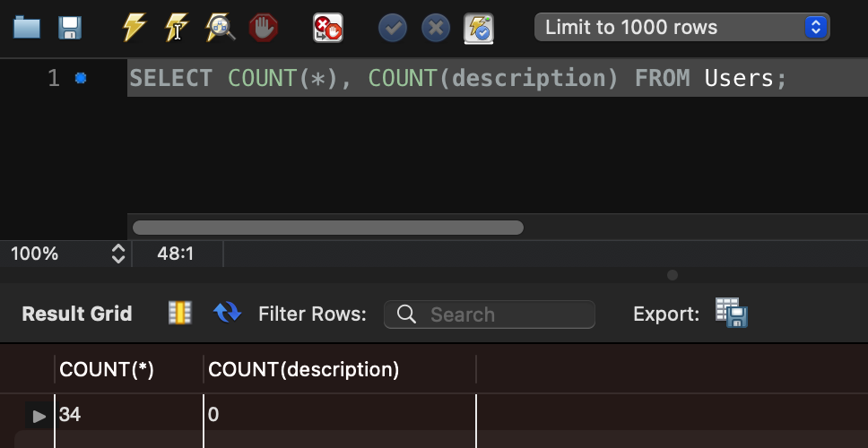Execute the query with lightning bolt icon
The height and width of the screenshot is (448, 868).
tap(134, 28)
